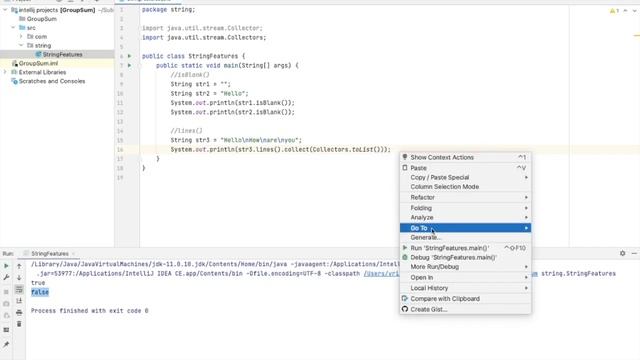Image resolution: width=640 pixels, height=360 pixels.
Task: Click the bug icon beside Debug 'StringFeatures.main()'
Action: tap(405, 257)
